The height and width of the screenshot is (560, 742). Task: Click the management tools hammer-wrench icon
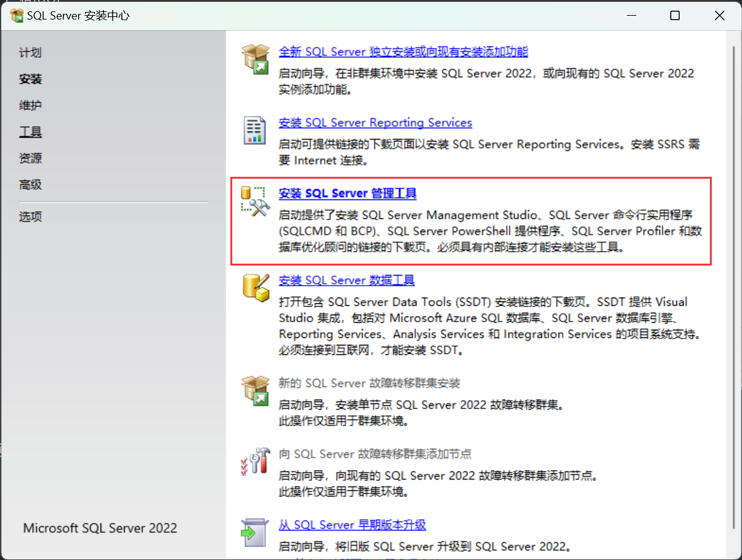255,201
